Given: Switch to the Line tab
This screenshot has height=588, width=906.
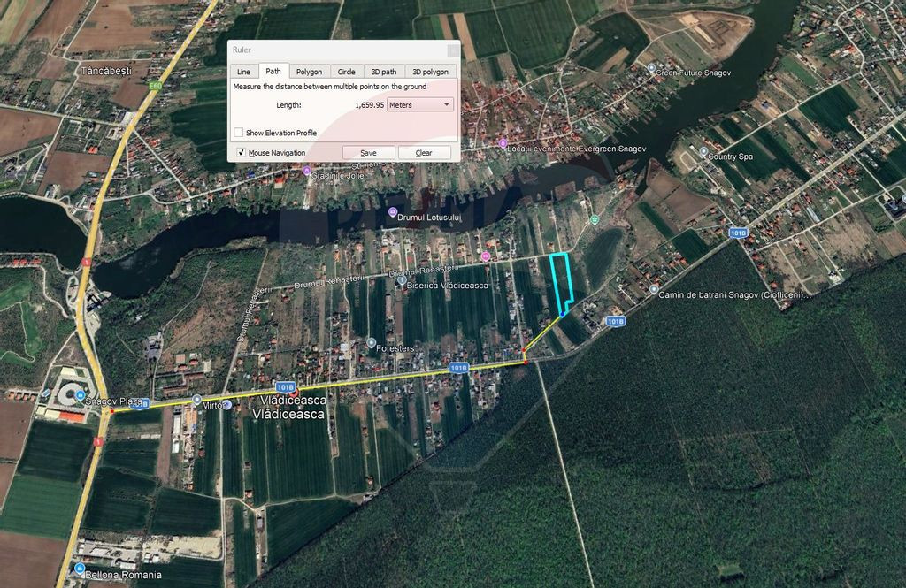Looking at the screenshot, I should [244, 72].
